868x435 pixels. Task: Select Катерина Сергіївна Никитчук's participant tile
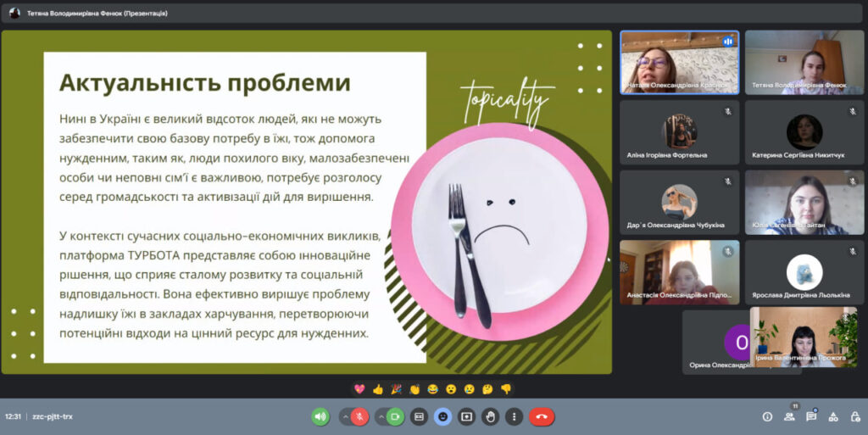[804, 132]
